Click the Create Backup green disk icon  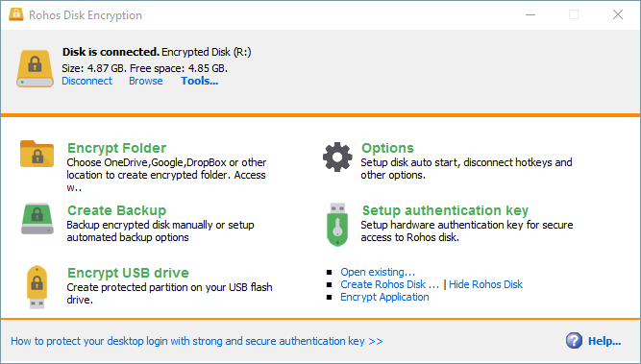coord(37,219)
